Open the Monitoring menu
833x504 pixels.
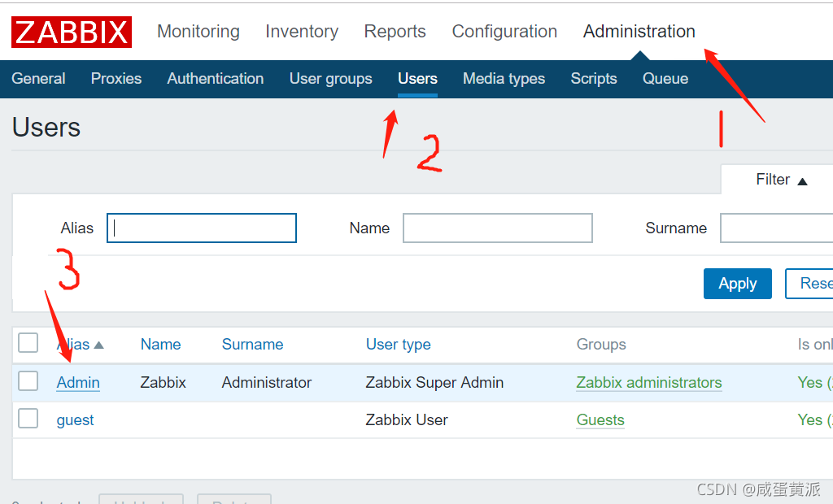pos(198,32)
